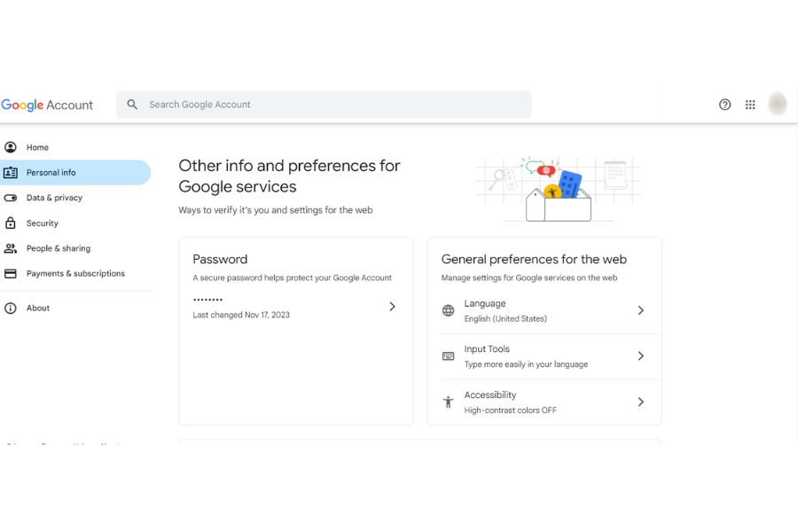
Task: Expand the Accessibility chevron arrow
Action: point(640,402)
